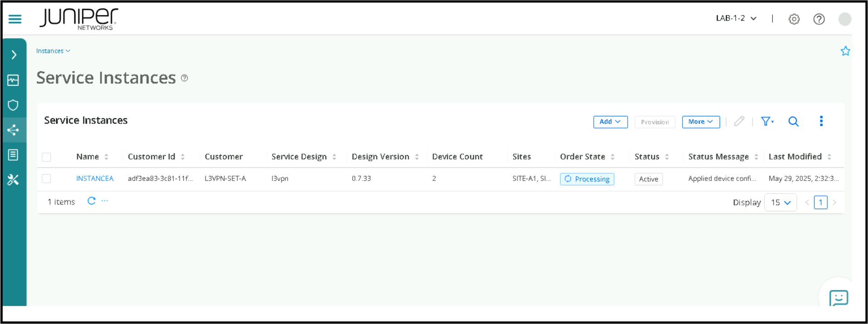Check the INSTANCEA row checkbox
The image size is (868, 324).
[47, 179]
